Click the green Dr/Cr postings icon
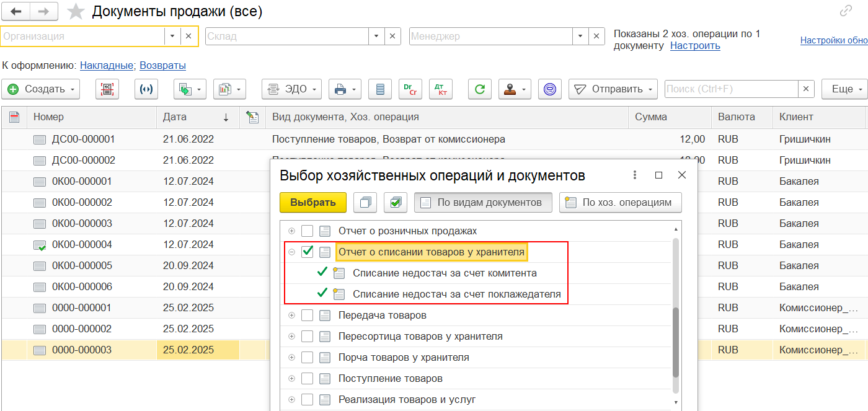This screenshot has width=868, height=411. [410, 89]
